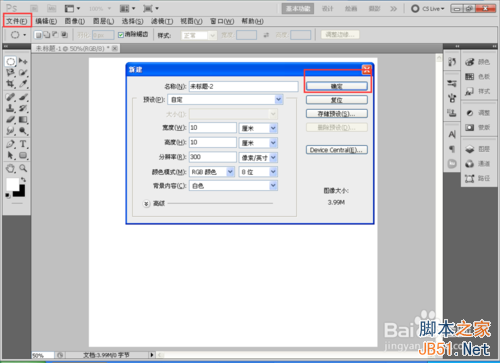Image resolution: width=500 pixels, height=363 pixels.
Task: Click the Device Central button
Action: pos(337,150)
